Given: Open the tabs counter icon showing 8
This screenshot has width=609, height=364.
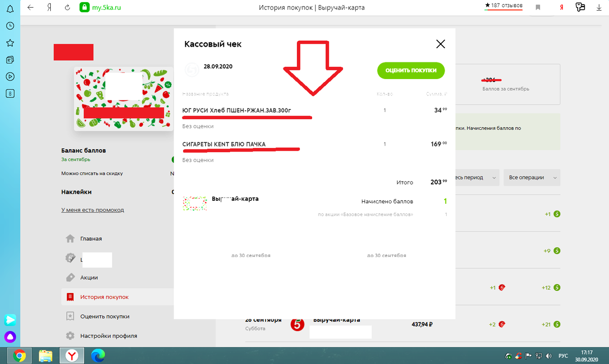Looking at the screenshot, I should click(x=10, y=93).
